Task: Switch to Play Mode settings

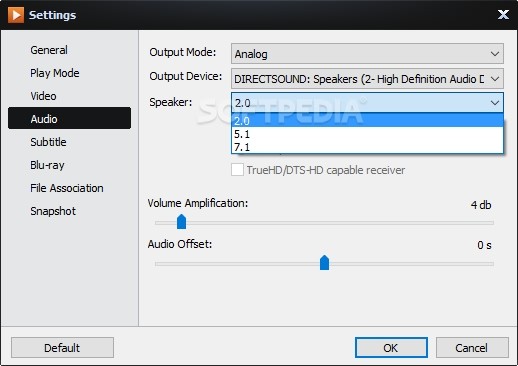Action: [x=55, y=73]
